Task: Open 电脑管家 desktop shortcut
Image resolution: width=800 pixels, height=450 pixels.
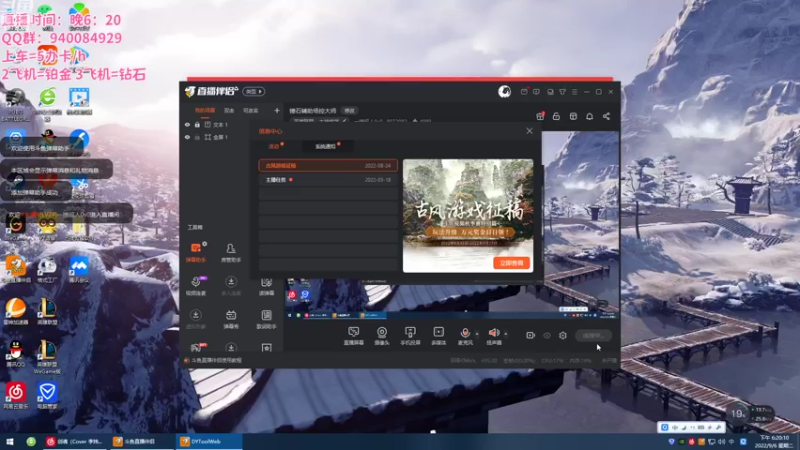Action: [x=47, y=396]
